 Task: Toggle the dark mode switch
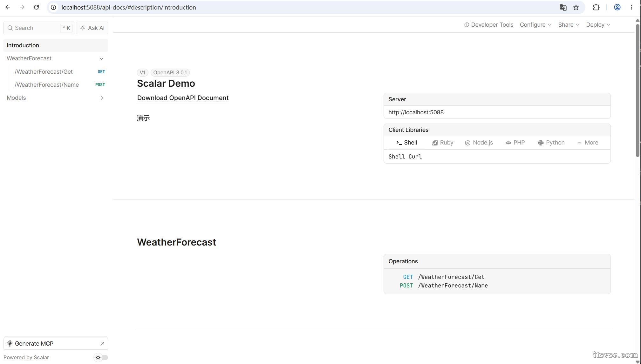click(101, 357)
